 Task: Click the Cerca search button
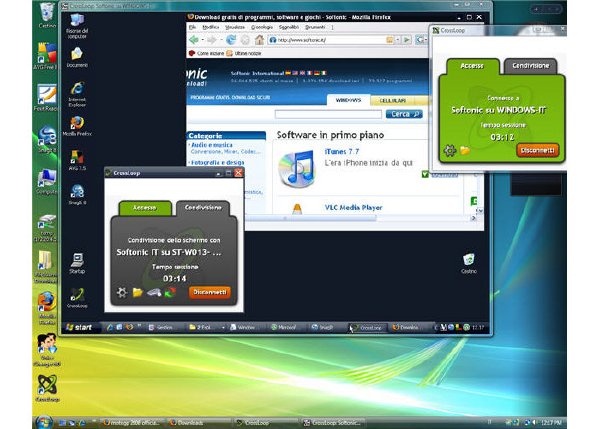[x=404, y=114]
